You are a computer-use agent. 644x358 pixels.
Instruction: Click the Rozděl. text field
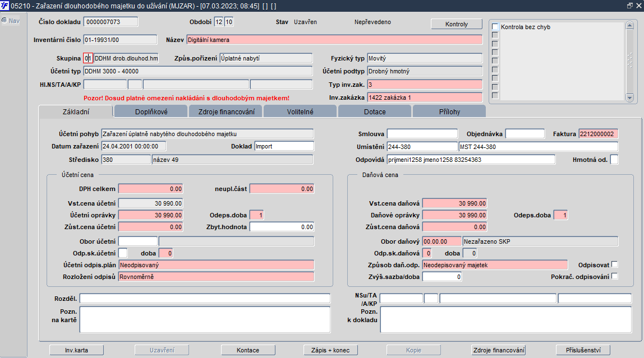[205, 298]
